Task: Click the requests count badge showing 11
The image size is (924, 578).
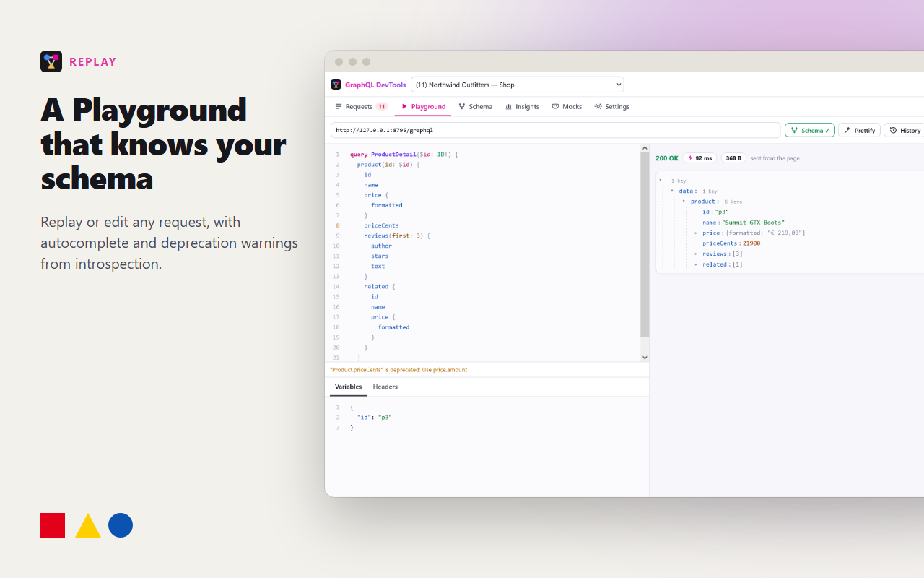Action: (x=382, y=107)
